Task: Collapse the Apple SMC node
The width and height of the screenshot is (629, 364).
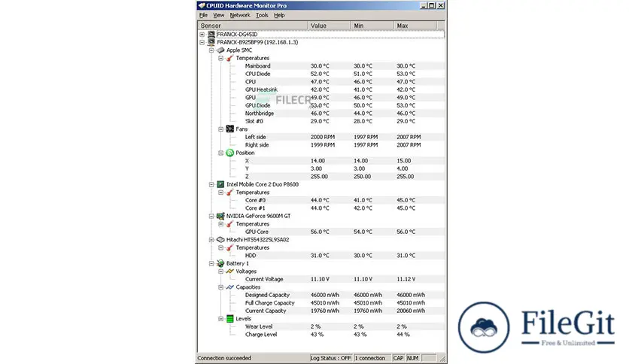Action: [211, 50]
